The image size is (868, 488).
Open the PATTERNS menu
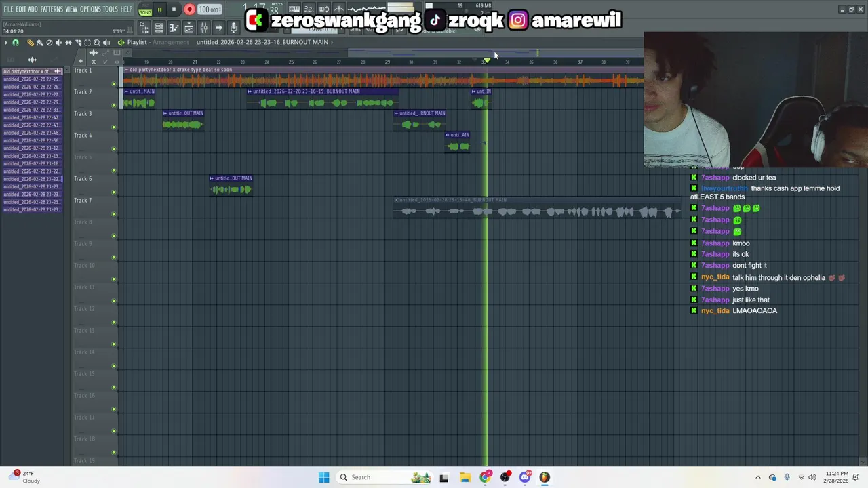coord(52,9)
